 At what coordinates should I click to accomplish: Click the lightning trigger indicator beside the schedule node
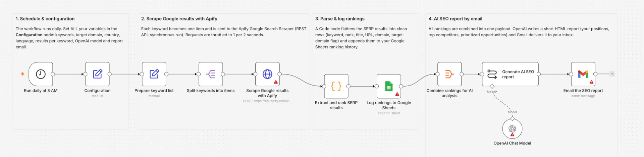pyautogui.click(x=22, y=74)
